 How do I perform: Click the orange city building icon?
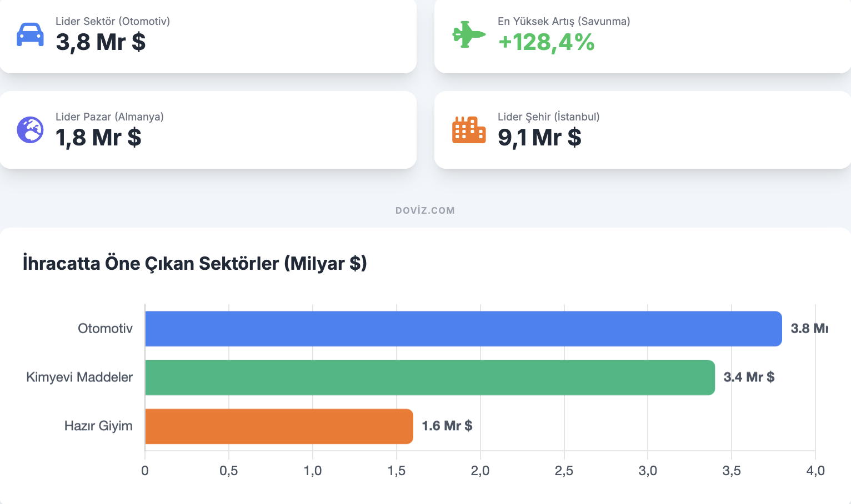tap(468, 130)
